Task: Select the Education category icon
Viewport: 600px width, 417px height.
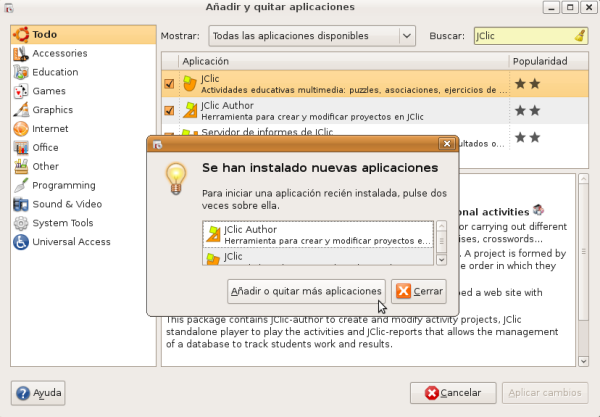Action: (20, 72)
